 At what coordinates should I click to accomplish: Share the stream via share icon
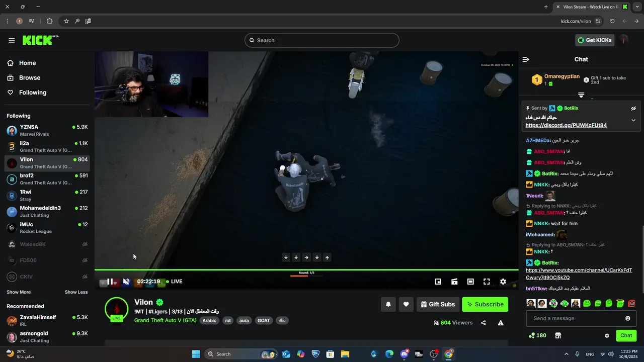[x=483, y=323]
